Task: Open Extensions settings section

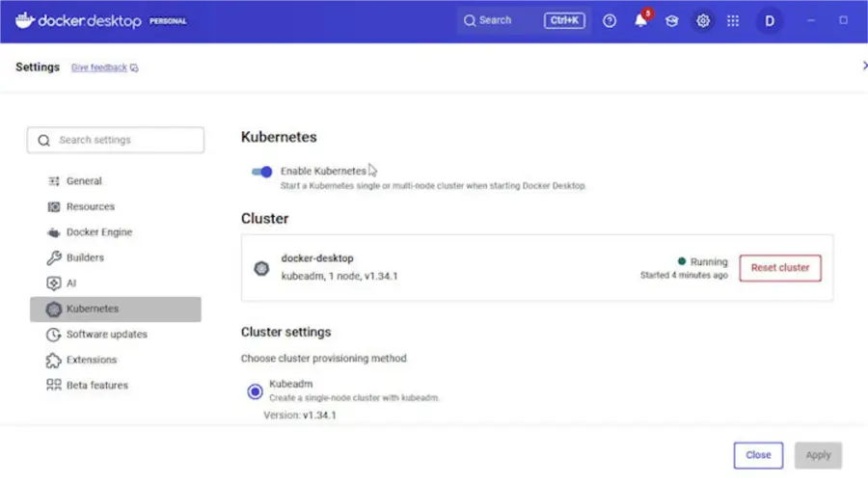Action: point(116,360)
